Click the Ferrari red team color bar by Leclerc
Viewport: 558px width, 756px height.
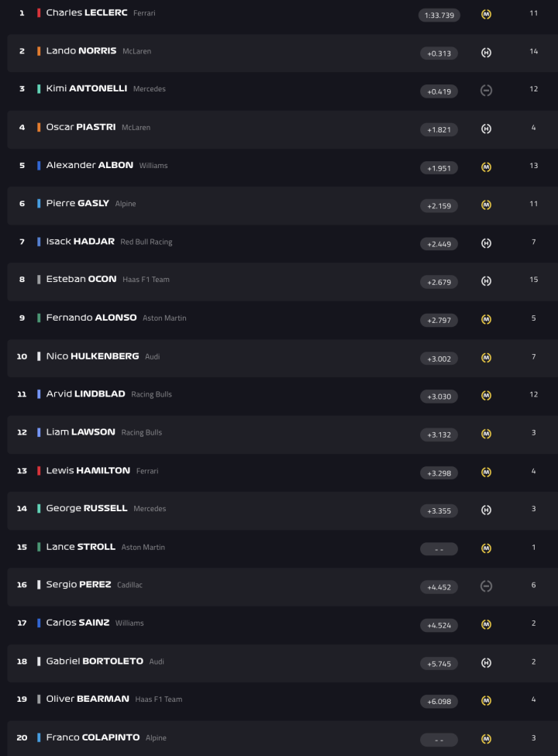pyautogui.click(x=39, y=13)
